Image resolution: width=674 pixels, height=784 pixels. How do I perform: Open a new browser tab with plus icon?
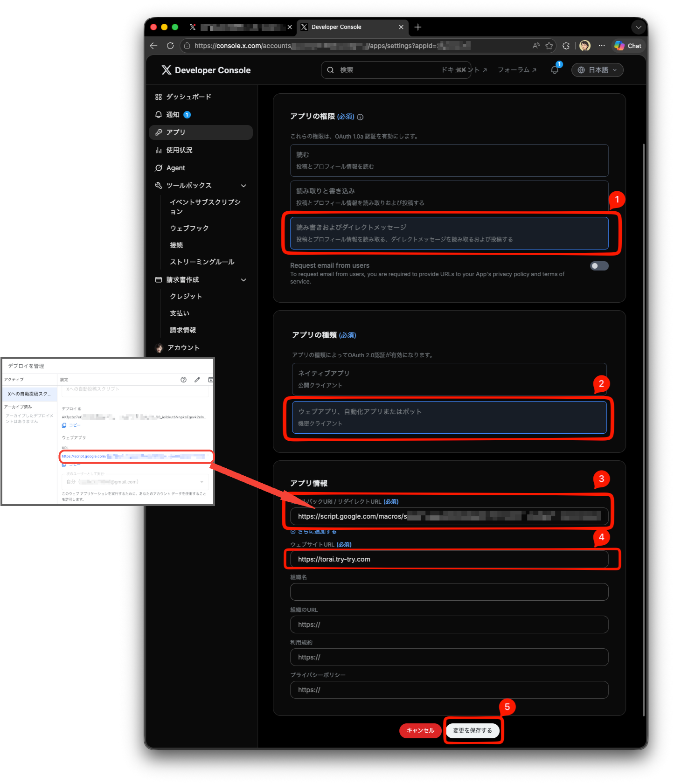[418, 27]
